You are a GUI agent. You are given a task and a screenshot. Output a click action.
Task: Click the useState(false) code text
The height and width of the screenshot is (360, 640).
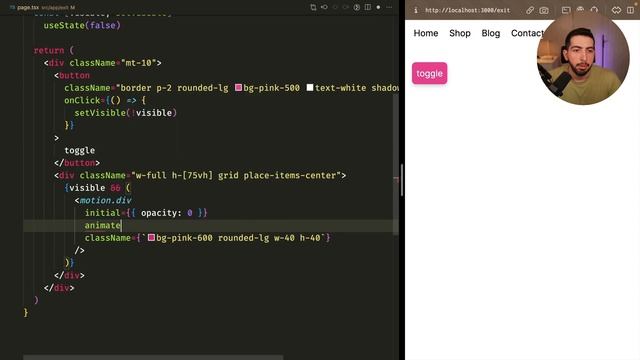[x=82, y=25]
